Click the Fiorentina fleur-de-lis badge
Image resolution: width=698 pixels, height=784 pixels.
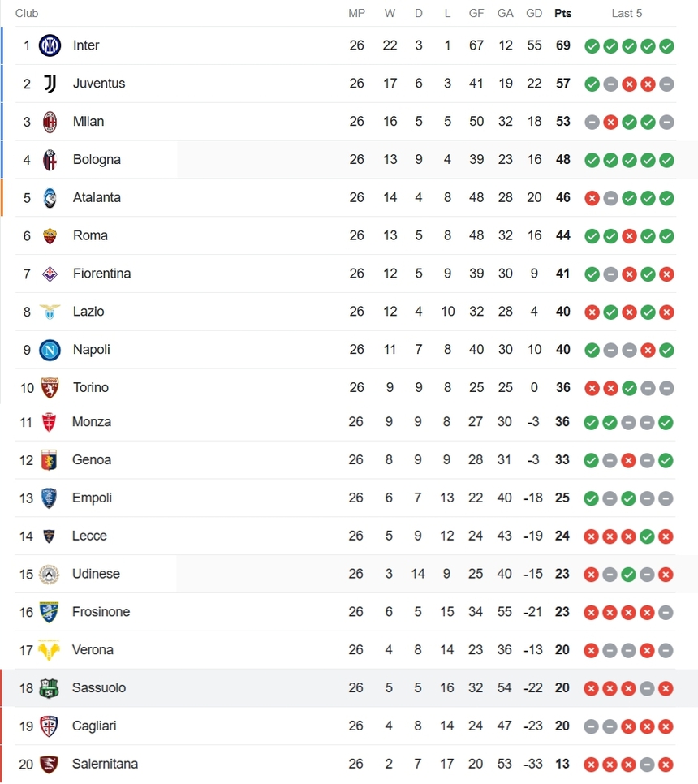pyautogui.click(x=50, y=274)
